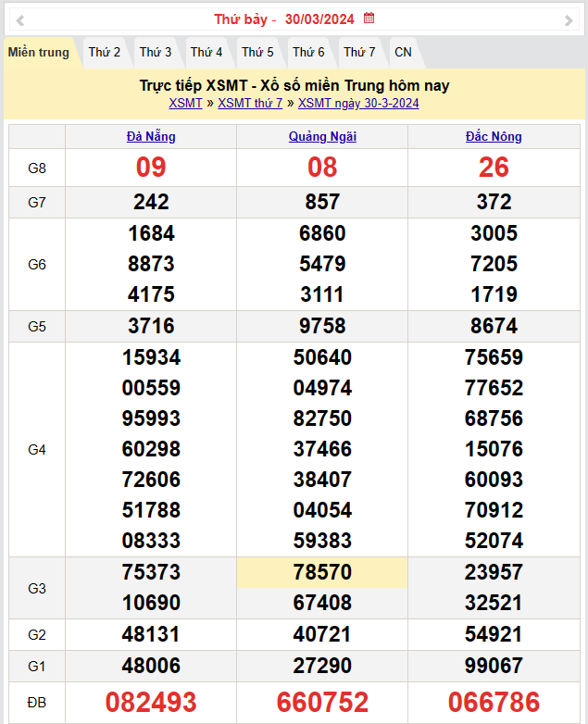Open XSMT ngày 30-3-2024 link
Screen dimensions: 588x724
pyautogui.click(x=358, y=104)
